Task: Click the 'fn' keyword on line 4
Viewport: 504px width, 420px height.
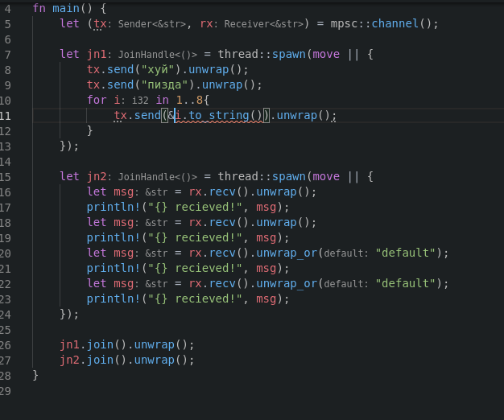Action: pyautogui.click(x=39, y=8)
